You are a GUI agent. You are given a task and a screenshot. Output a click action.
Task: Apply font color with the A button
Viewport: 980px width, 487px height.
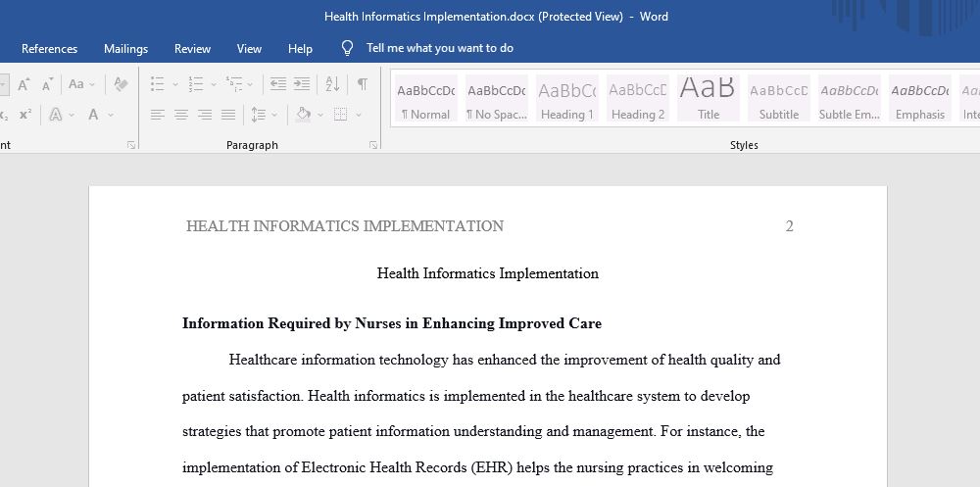tap(93, 115)
